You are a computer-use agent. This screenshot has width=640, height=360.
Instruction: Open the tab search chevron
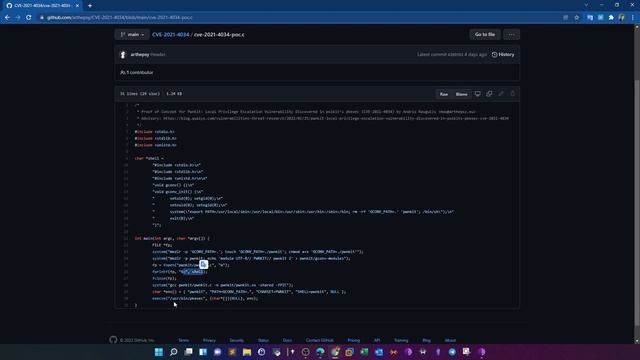click(x=586, y=5)
